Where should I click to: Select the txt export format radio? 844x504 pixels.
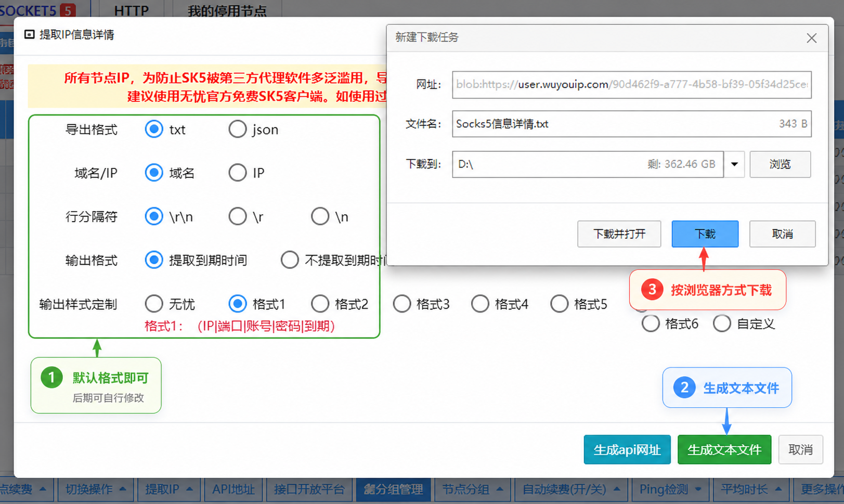pos(153,129)
